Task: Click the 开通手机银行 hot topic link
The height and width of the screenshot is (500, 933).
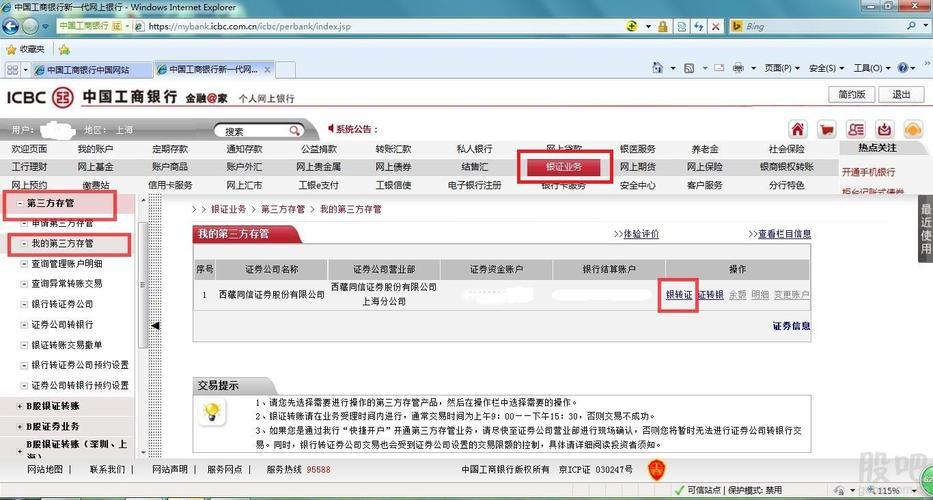Action: pos(869,172)
